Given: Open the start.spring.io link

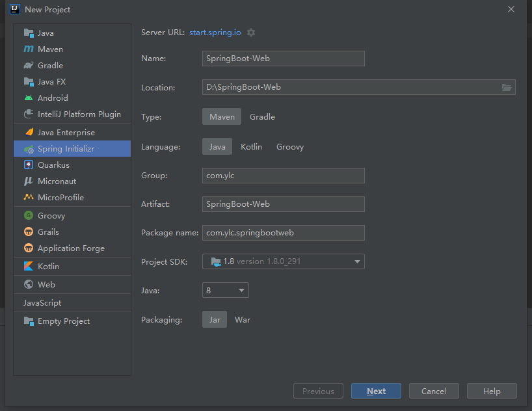Looking at the screenshot, I should 215,33.
